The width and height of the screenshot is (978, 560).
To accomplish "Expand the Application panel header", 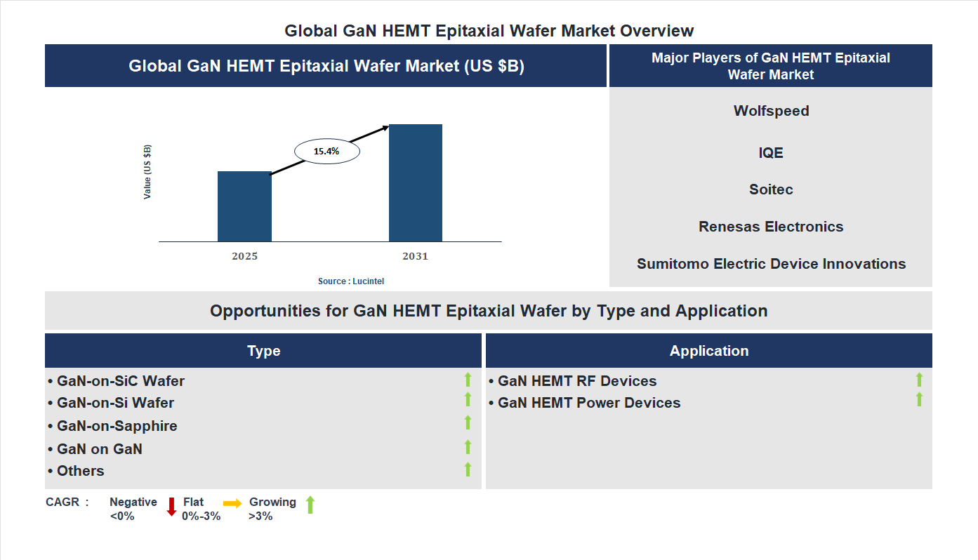I will point(709,350).
